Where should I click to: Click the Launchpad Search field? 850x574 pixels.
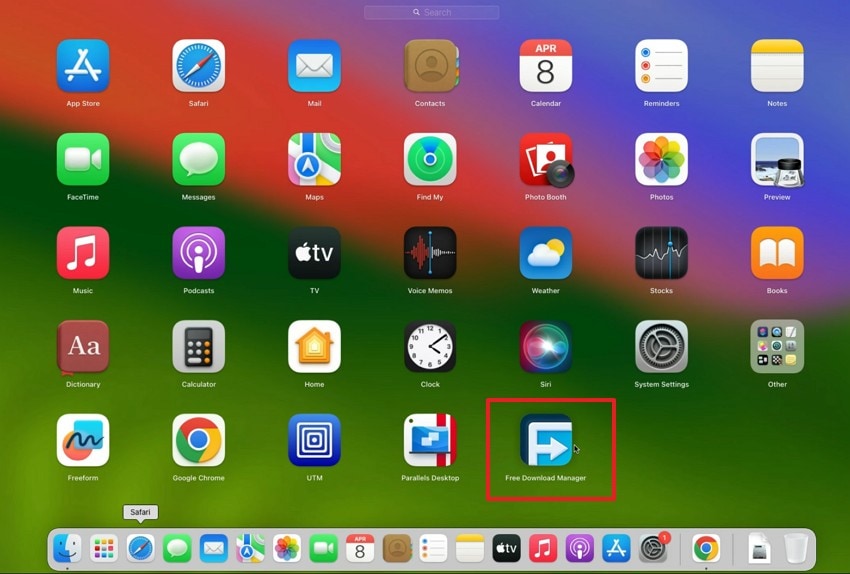tap(432, 12)
